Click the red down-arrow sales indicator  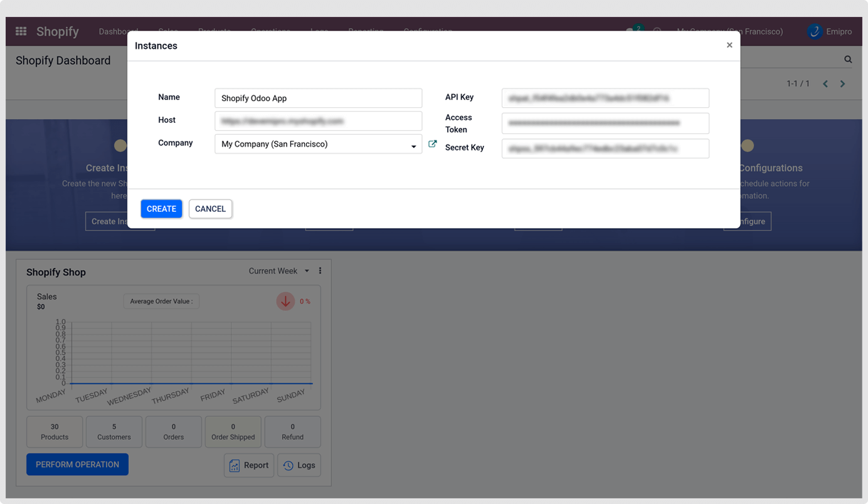pyautogui.click(x=285, y=302)
